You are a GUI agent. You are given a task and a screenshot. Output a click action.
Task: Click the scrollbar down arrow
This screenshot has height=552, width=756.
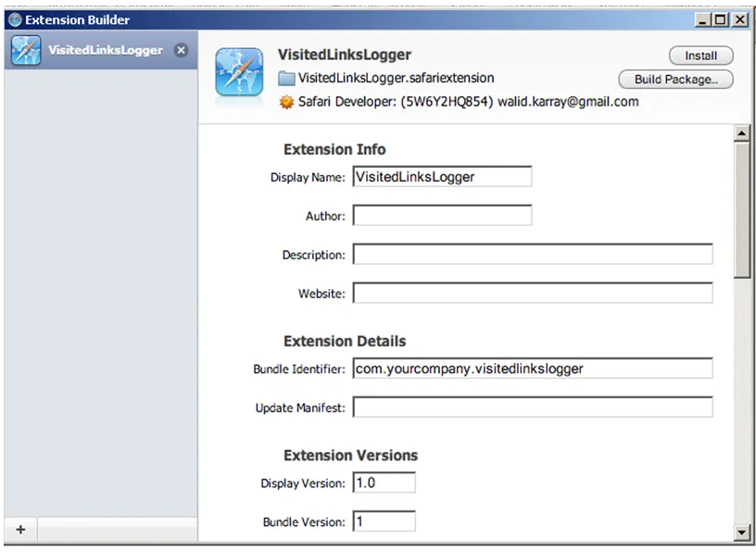click(741, 533)
